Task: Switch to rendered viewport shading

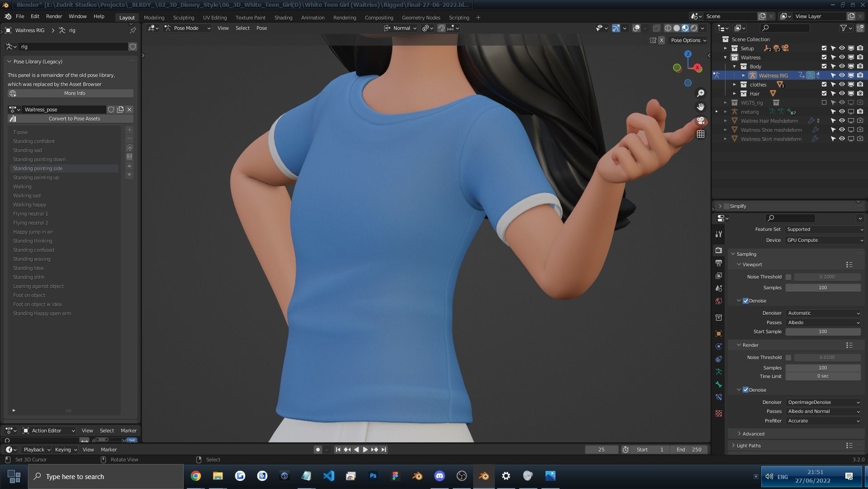Action: click(694, 28)
